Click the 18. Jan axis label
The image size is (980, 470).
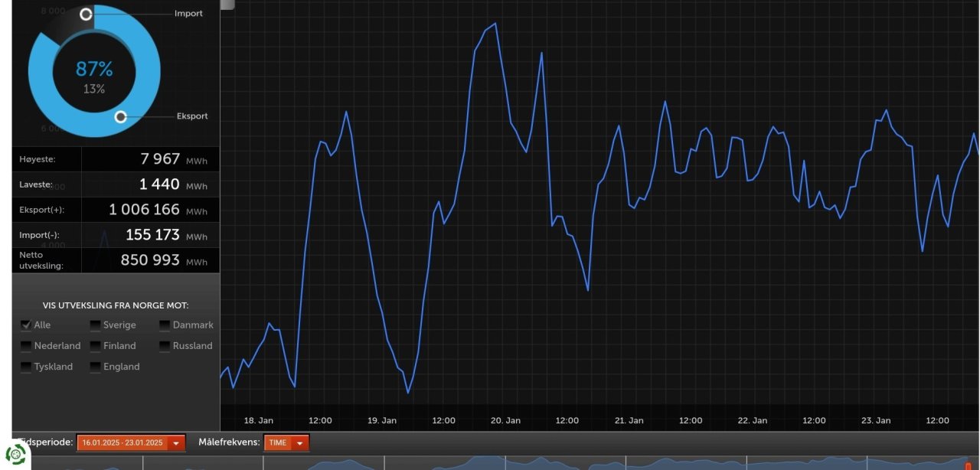tap(258, 420)
